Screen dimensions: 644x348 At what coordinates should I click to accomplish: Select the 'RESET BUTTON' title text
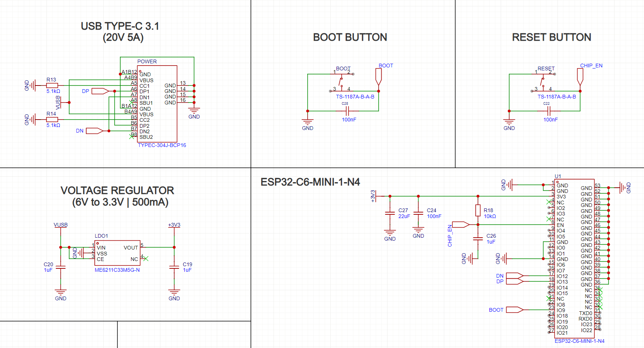coord(551,37)
